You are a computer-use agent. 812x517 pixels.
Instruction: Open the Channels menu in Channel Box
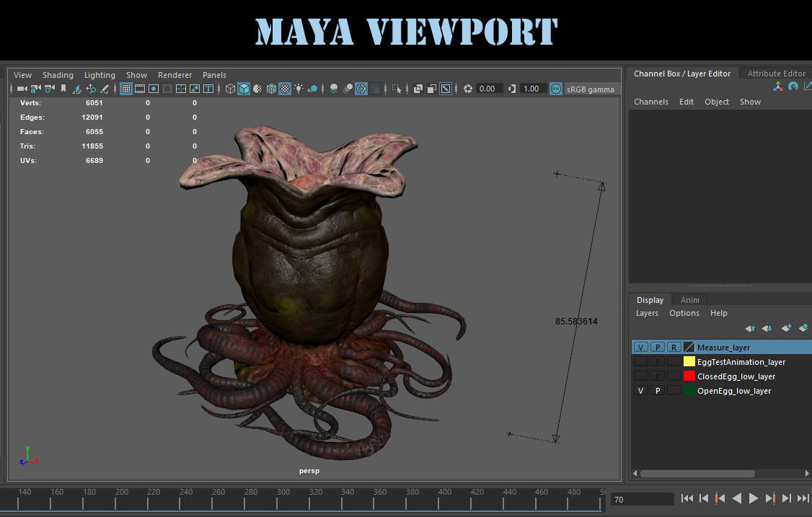651,102
